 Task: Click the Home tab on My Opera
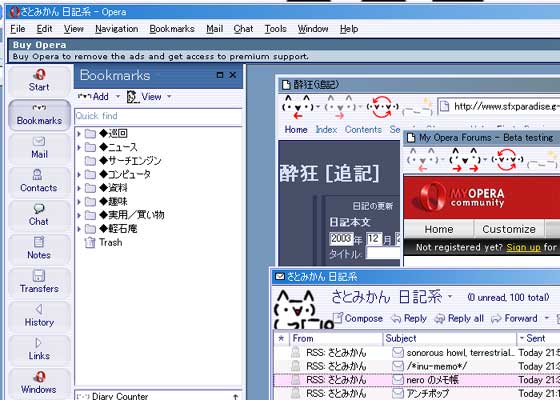[439, 229]
